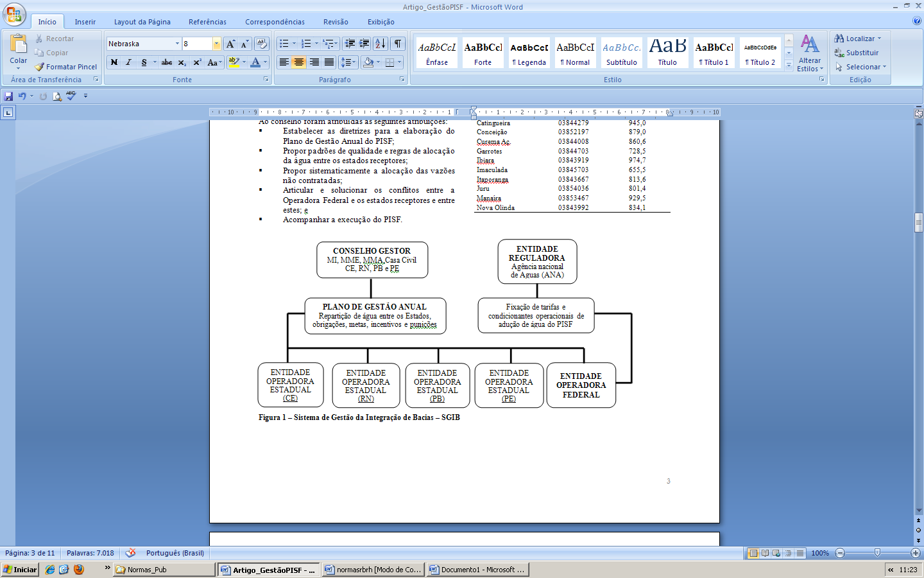This screenshot has height=578, width=924.
Task: Switch to Documento1 taskbar window
Action: [478, 570]
